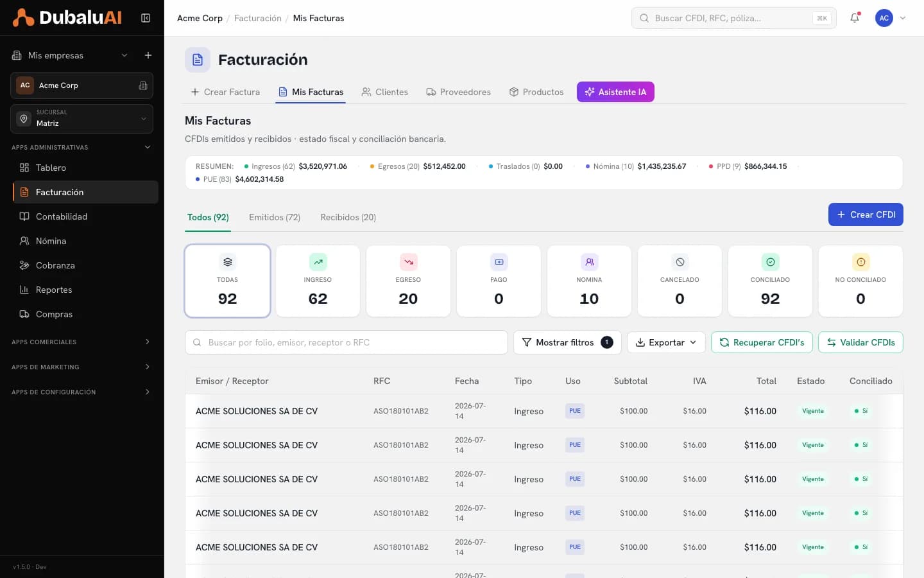Open Contabilidad in the sidebar
This screenshot has width=924, height=578.
(85, 216)
